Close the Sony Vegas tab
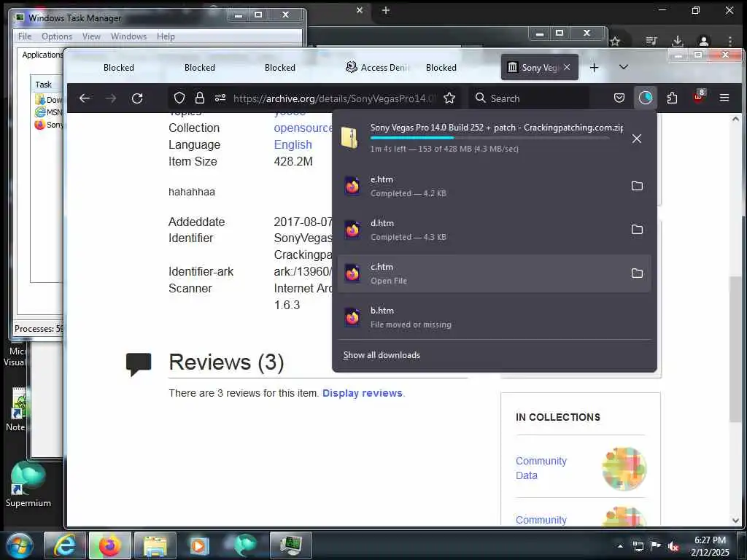Image resolution: width=747 pixels, height=560 pixels. (x=567, y=68)
